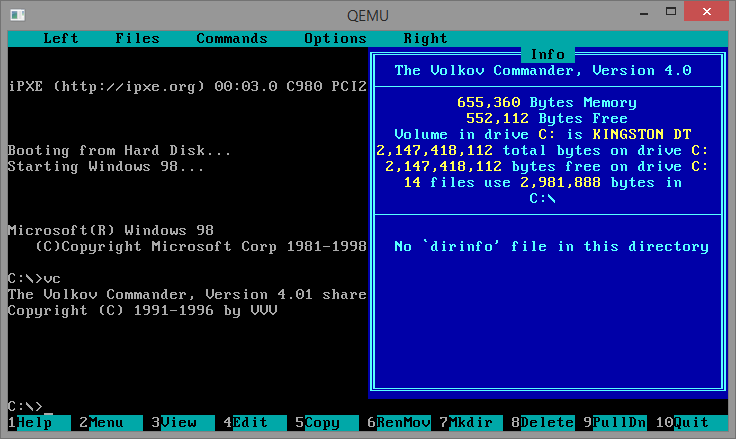Open the Left menu

tap(61, 39)
